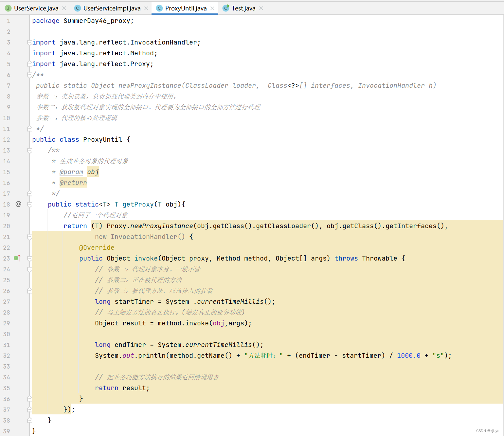Click the @param Javadoc tag

click(71, 172)
